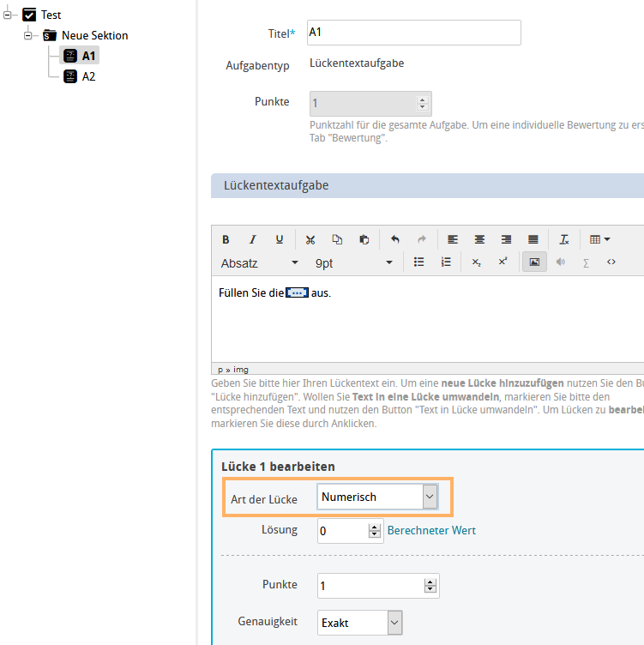
Task: Toggle bold formatting in the editor
Action: click(x=226, y=240)
